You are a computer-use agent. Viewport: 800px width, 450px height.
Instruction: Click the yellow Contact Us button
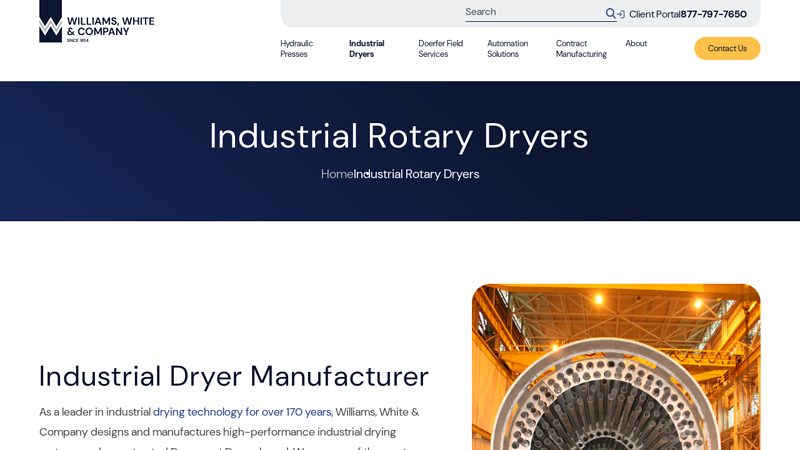(727, 48)
